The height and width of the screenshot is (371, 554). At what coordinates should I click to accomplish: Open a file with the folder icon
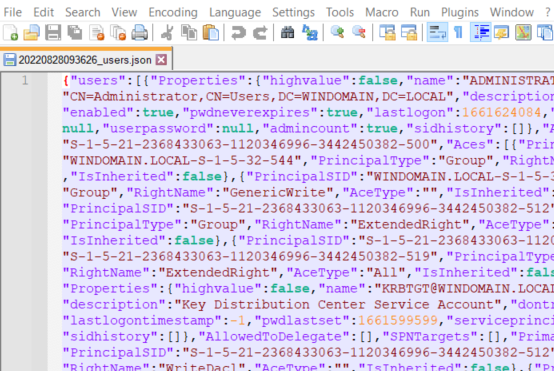click(x=31, y=33)
